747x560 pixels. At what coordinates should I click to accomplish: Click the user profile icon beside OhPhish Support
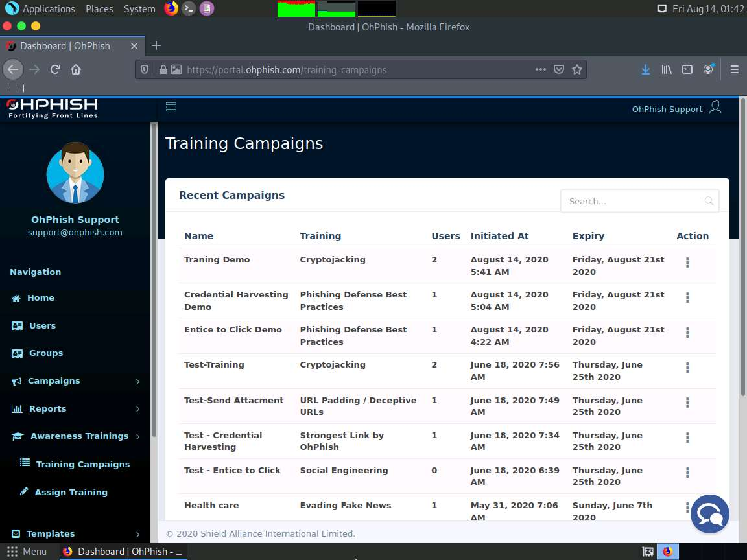click(x=715, y=108)
